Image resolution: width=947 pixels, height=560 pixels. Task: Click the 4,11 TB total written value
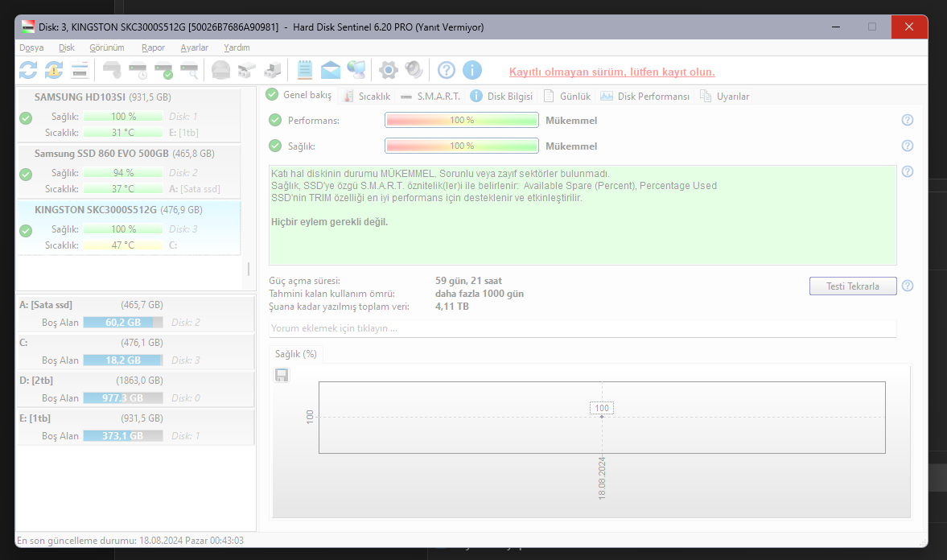coord(451,307)
